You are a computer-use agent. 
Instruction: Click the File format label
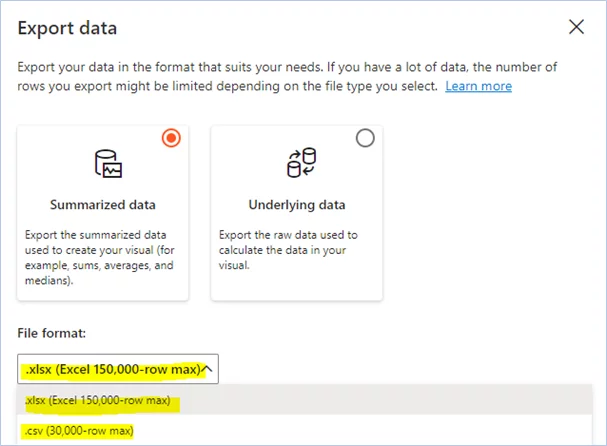point(51,333)
